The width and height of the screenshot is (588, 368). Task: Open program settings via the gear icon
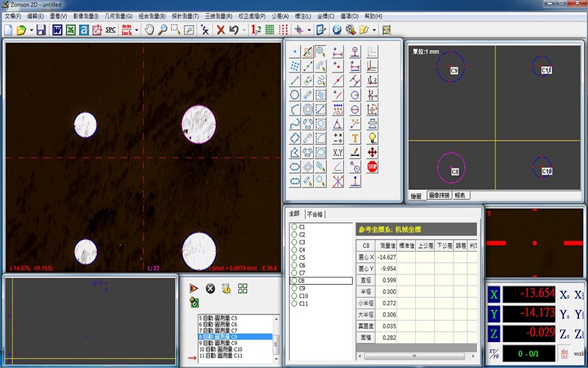pos(226,289)
